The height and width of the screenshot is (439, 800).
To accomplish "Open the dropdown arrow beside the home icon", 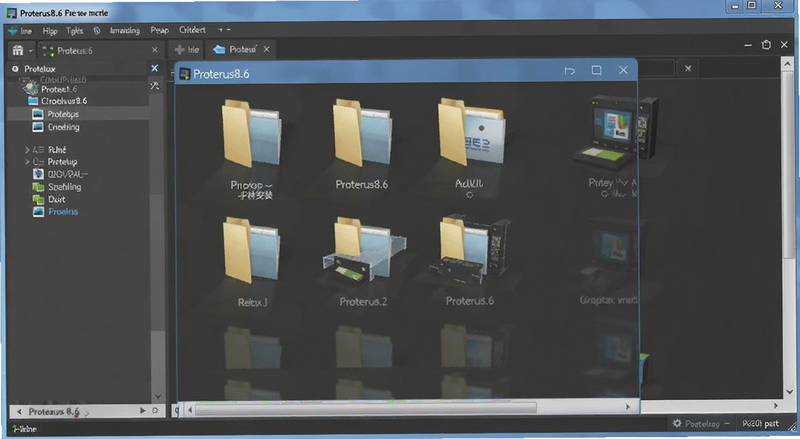I will pyautogui.click(x=31, y=51).
